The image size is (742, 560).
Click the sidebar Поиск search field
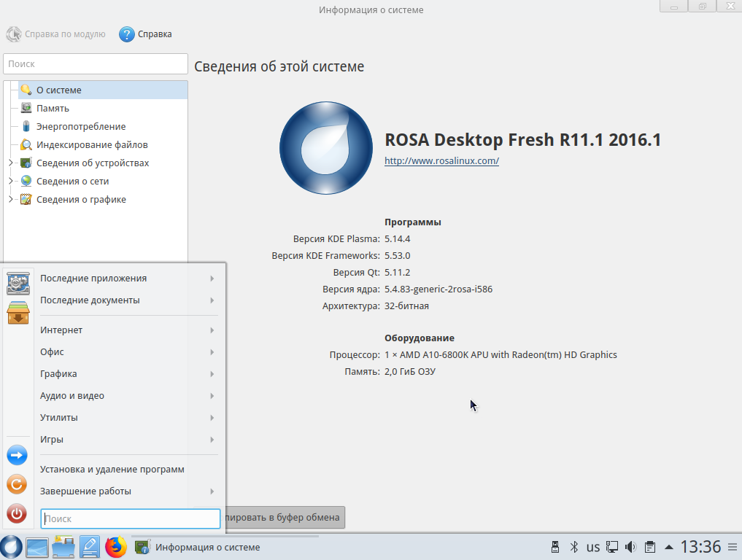pyautogui.click(x=96, y=64)
